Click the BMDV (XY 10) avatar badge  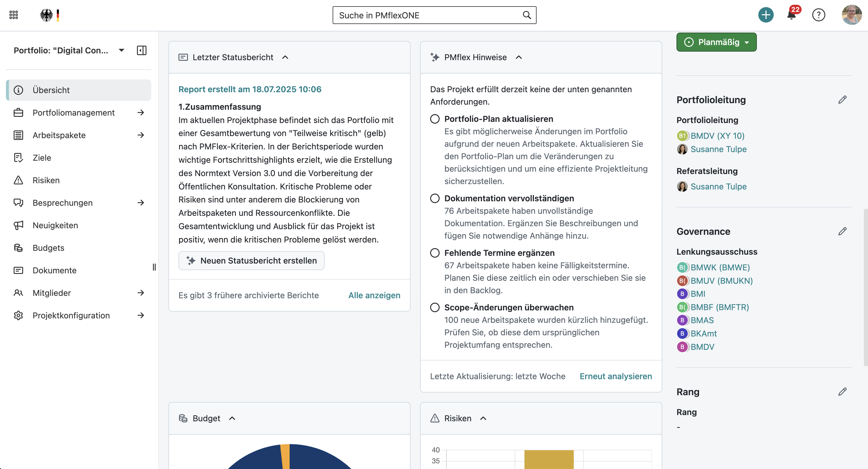(682, 136)
